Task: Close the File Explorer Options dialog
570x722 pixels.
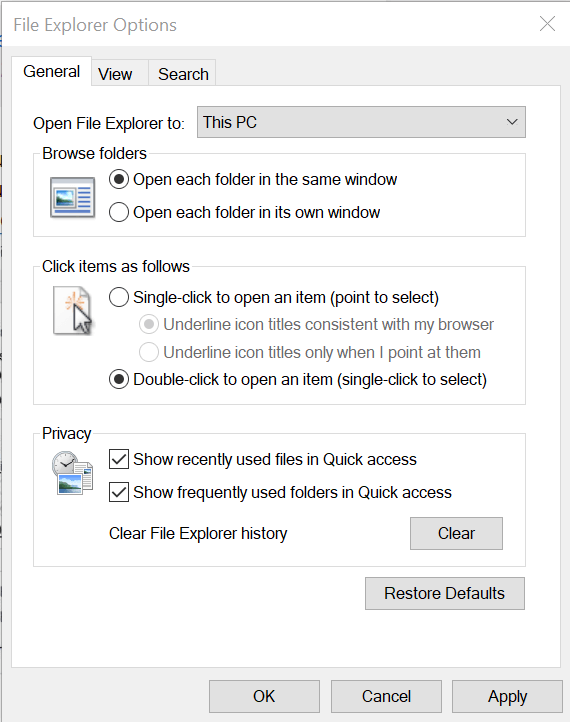Action: point(547,23)
